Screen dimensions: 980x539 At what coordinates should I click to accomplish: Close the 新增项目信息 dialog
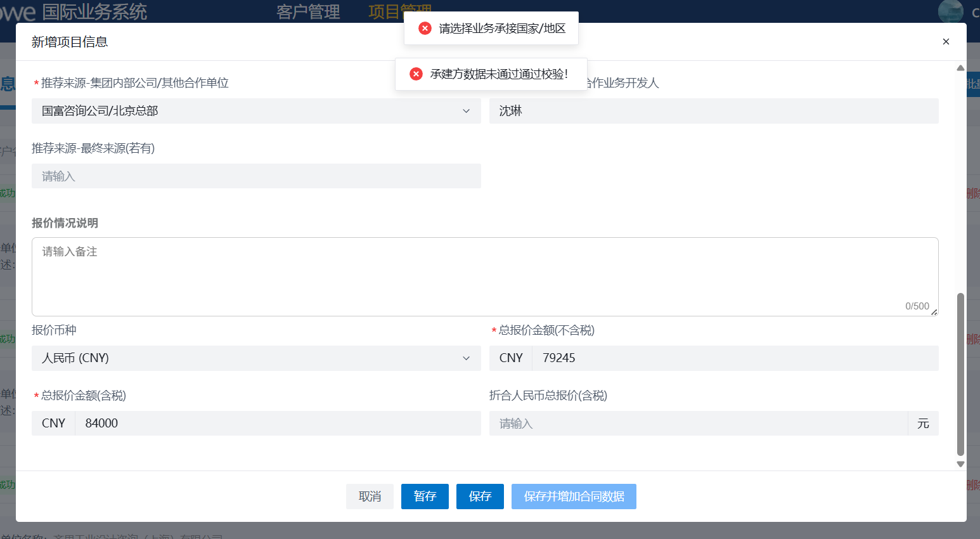pyautogui.click(x=946, y=42)
